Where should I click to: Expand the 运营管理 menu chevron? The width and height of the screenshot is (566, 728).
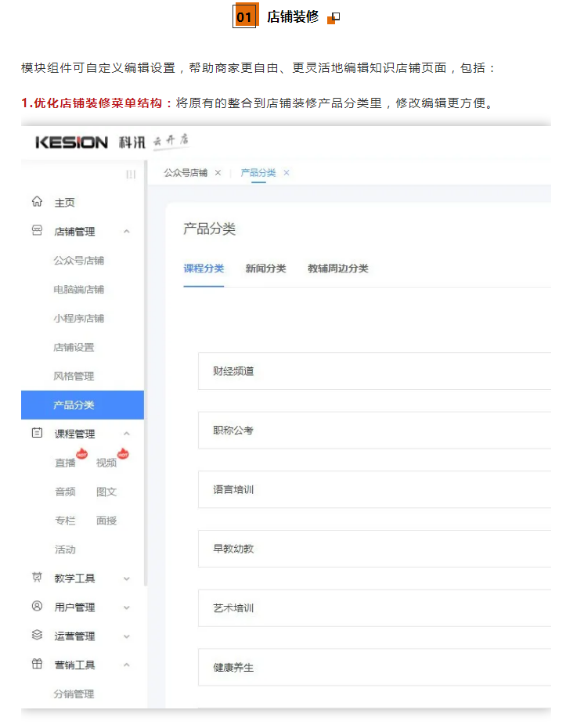(x=127, y=636)
